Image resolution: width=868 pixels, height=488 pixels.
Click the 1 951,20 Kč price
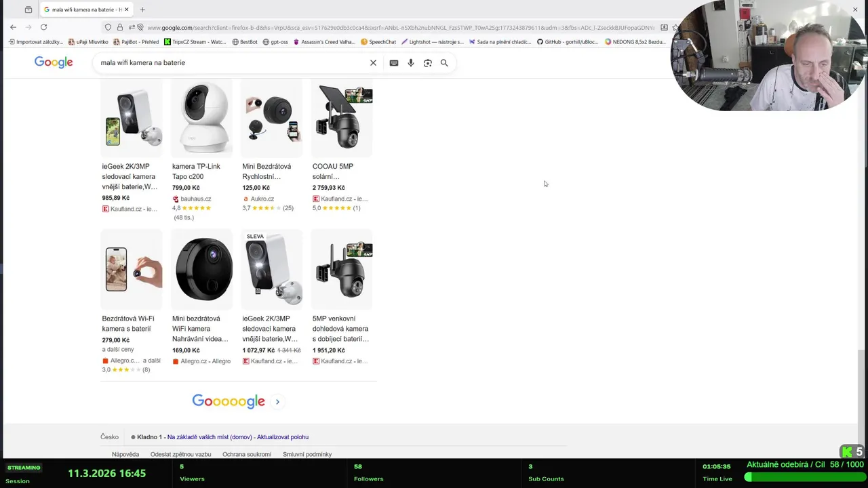pos(329,350)
